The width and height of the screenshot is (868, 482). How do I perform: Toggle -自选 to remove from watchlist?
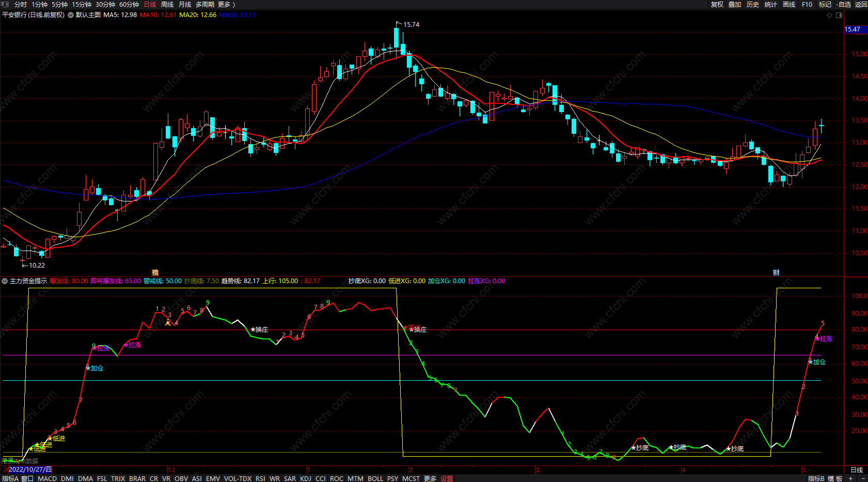(844, 4)
